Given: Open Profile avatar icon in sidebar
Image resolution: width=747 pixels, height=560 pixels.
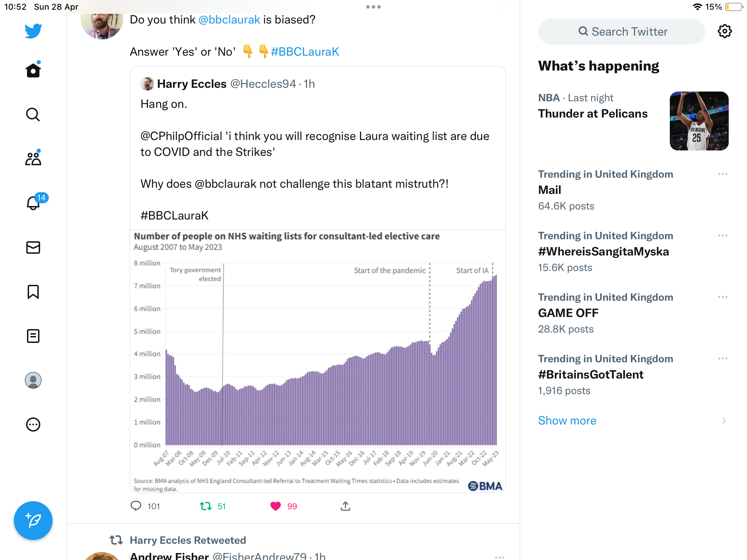Looking at the screenshot, I should click(33, 380).
